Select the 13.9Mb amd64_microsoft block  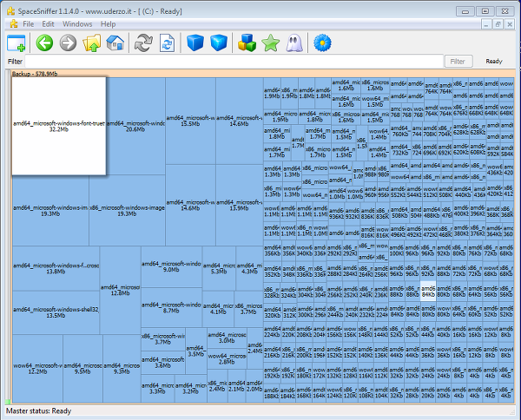tap(240, 205)
